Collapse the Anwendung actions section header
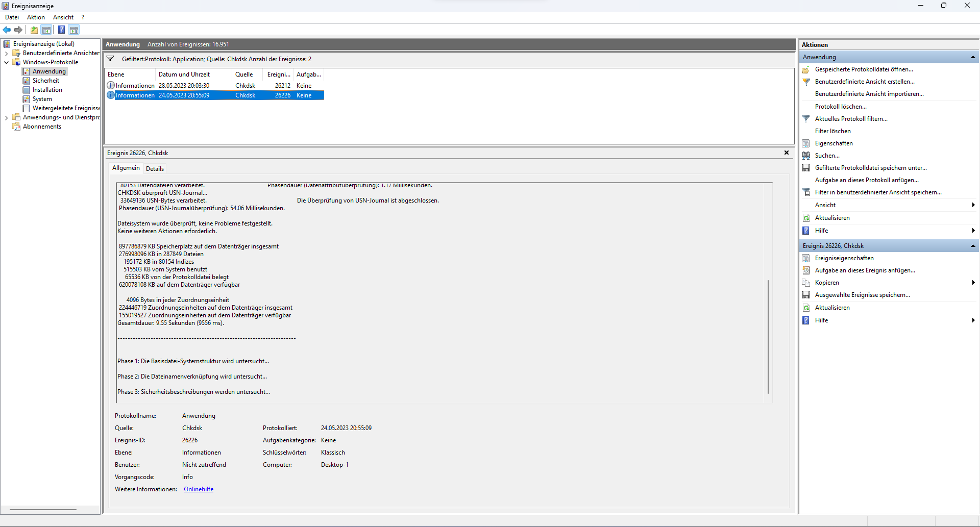The image size is (980, 527). (973, 57)
